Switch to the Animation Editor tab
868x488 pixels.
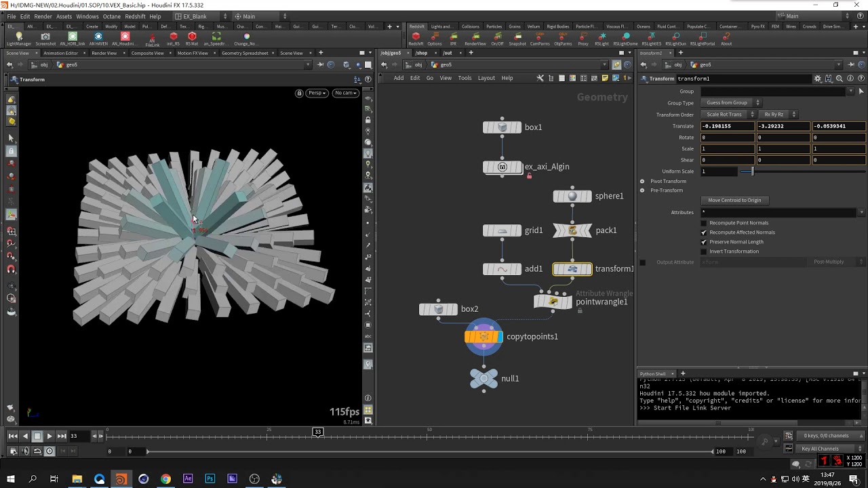tap(61, 53)
